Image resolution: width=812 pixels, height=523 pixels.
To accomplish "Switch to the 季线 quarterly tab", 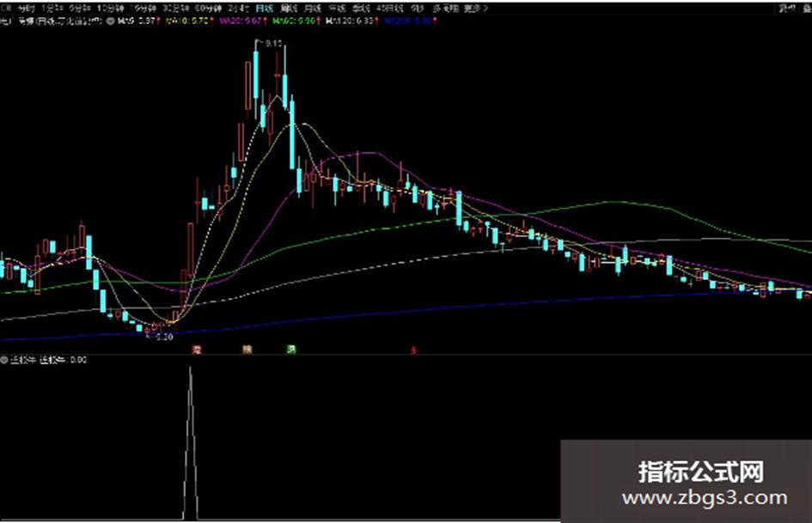I will coord(361,9).
